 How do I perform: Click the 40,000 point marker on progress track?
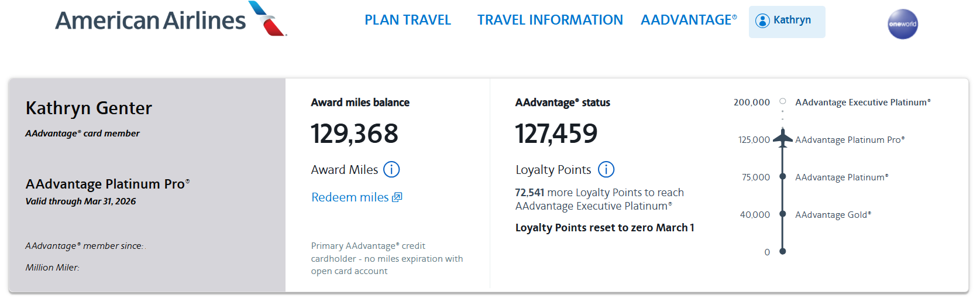pos(782,214)
